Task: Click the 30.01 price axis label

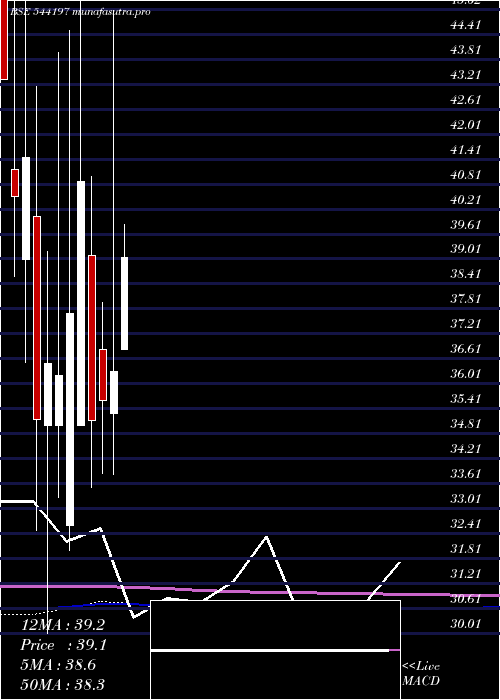Action: (466, 623)
